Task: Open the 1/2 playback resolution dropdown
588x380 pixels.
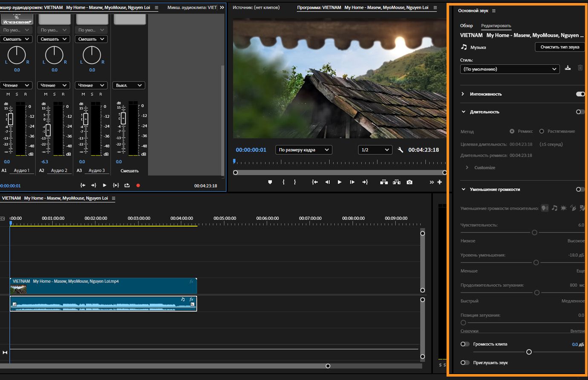Action: tap(375, 150)
